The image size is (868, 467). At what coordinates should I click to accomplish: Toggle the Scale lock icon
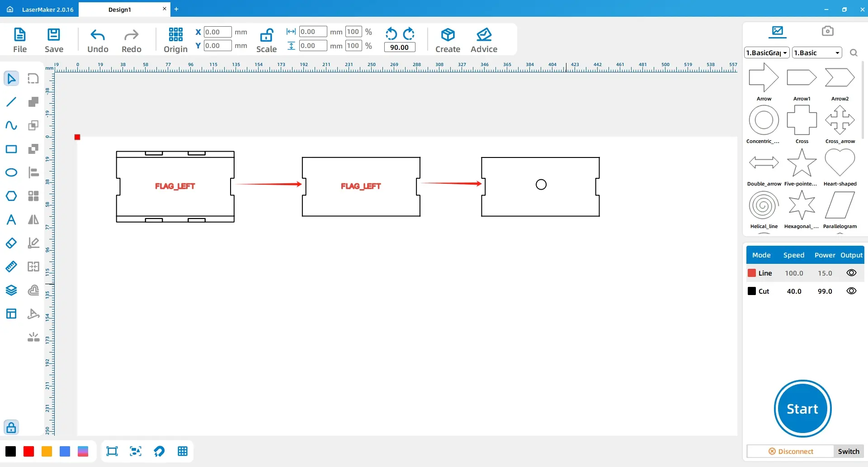point(266,35)
